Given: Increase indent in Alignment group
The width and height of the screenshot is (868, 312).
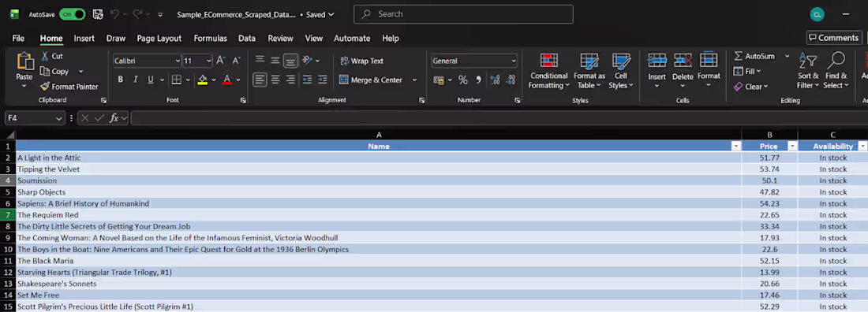Looking at the screenshot, I should point(322,80).
